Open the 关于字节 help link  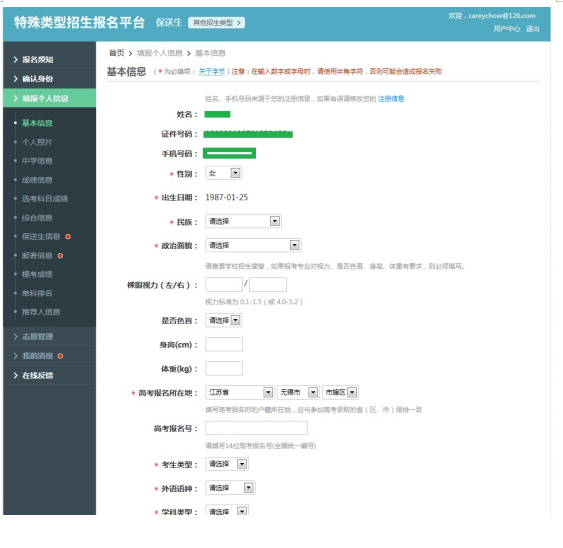click(x=212, y=71)
